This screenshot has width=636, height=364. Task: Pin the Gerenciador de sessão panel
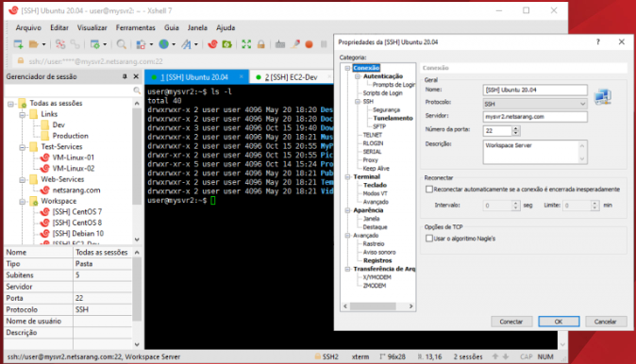[125, 76]
